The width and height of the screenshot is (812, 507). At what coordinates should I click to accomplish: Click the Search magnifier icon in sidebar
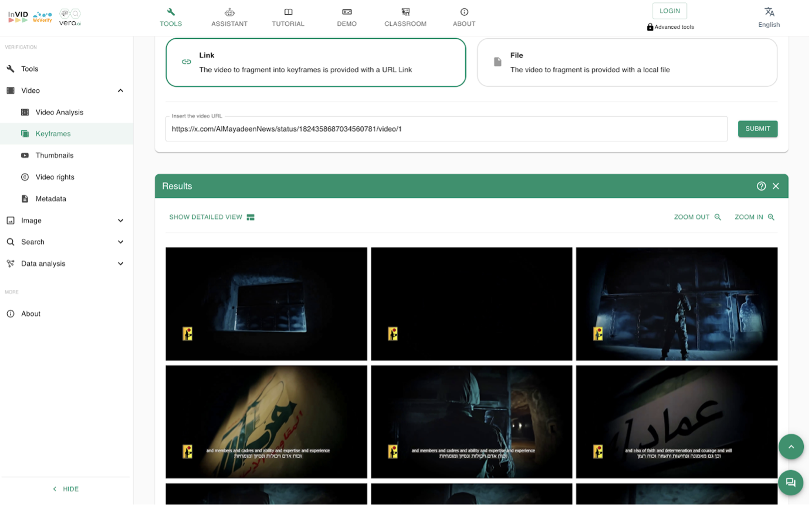(x=11, y=242)
